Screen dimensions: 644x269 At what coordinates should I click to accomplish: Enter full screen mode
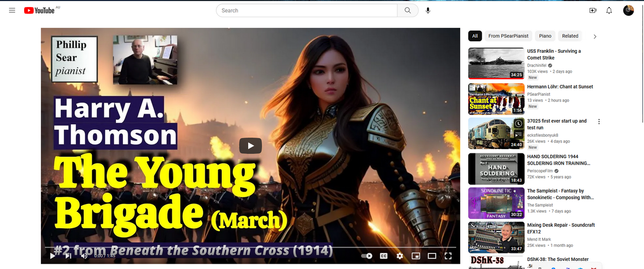(x=448, y=256)
